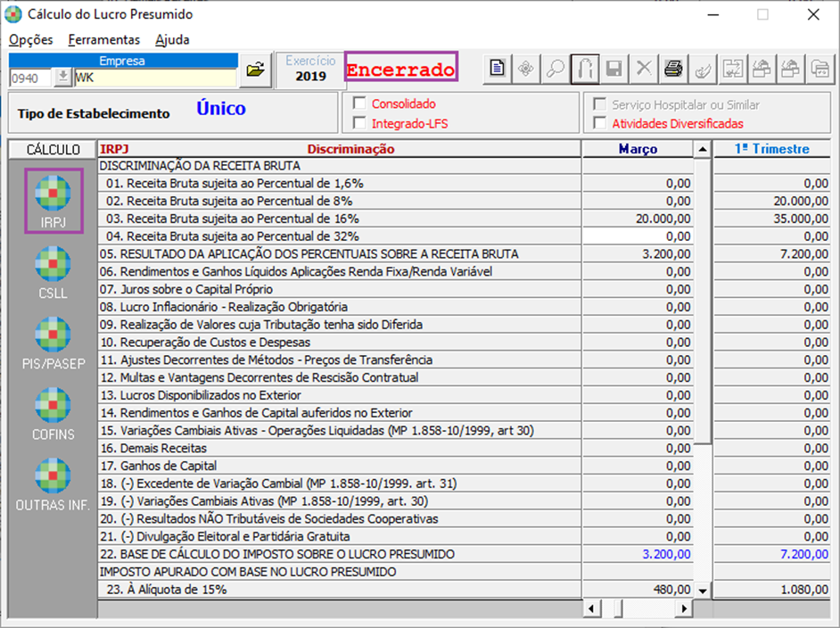This screenshot has height=628, width=840.
Task: Click the printer icon
Action: point(673,69)
